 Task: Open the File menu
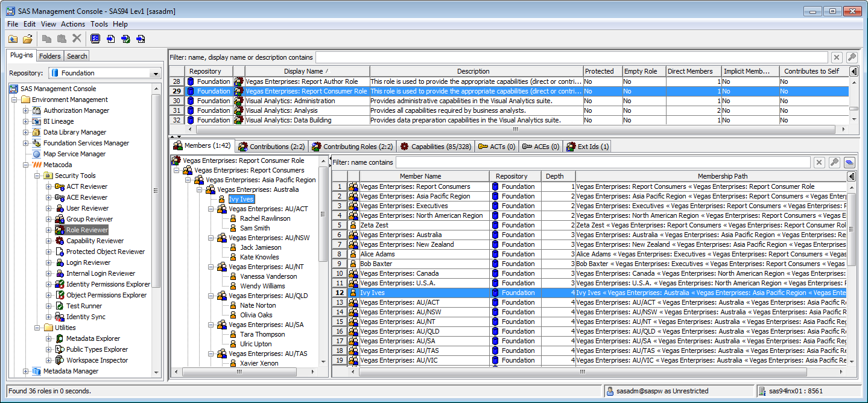[13, 24]
